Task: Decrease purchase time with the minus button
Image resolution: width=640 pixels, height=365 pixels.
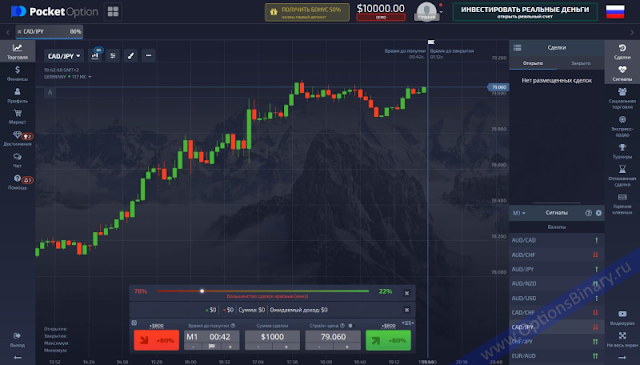Action: [x=193, y=347]
